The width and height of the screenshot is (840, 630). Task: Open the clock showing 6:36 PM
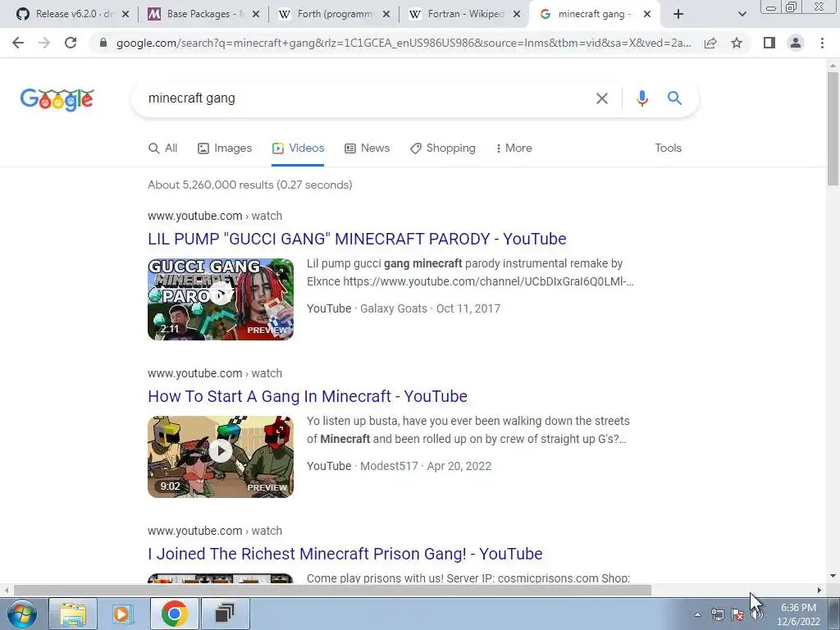[x=798, y=614]
